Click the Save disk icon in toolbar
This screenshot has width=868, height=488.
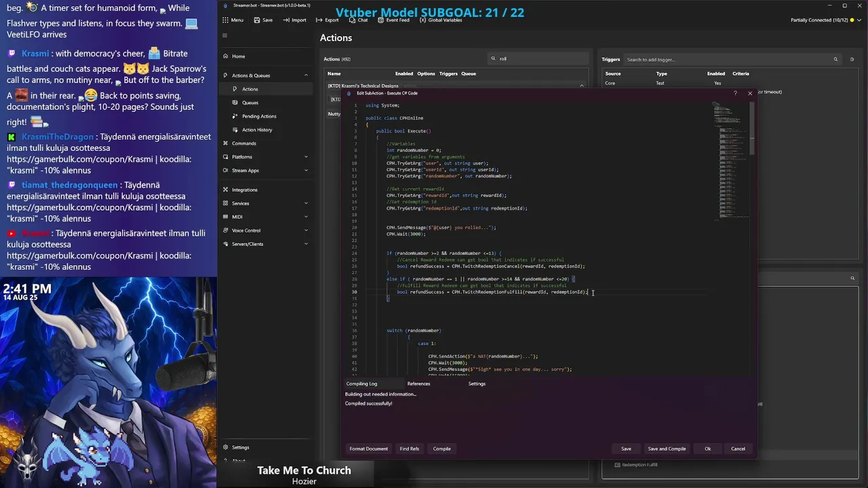pyautogui.click(x=257, y=20)
